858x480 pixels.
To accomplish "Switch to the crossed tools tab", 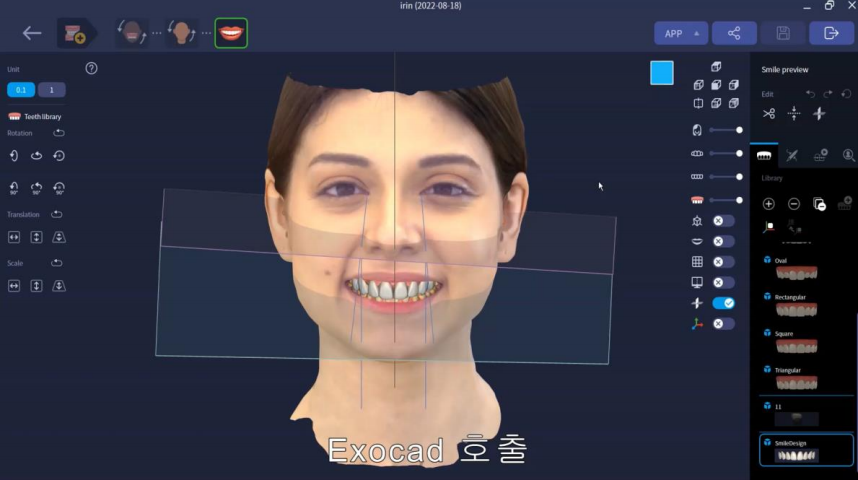I will pos(792,156).
